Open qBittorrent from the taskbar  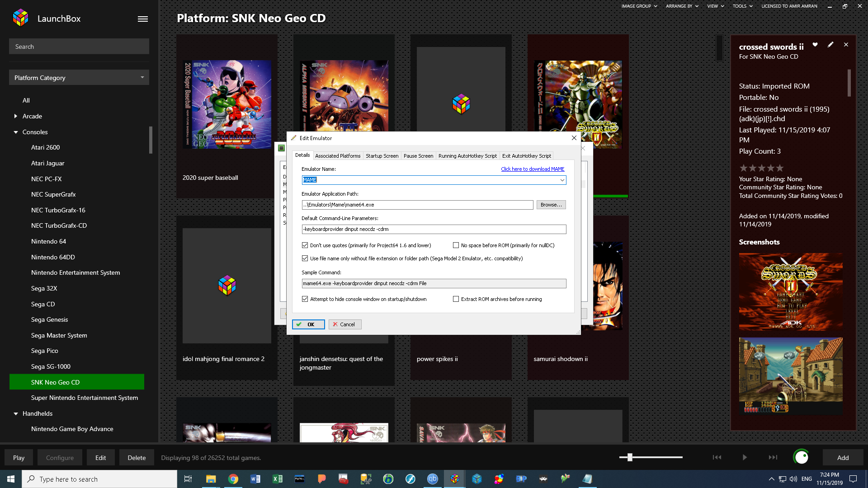(x=433, y=479)
